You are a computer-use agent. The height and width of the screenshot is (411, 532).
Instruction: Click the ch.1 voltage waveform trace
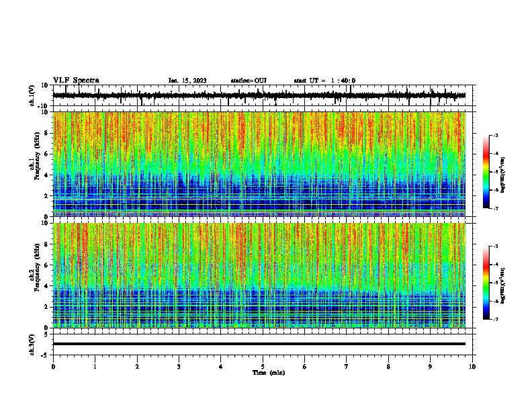259,95
